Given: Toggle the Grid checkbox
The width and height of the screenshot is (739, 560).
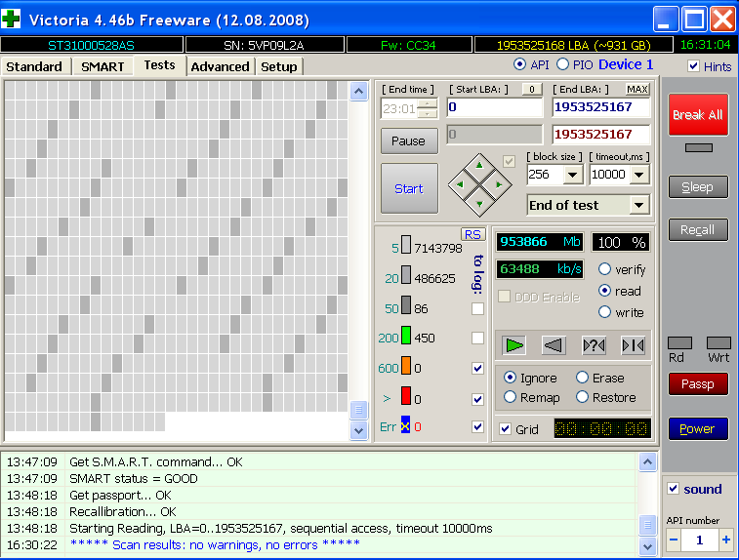Looking at the screenshot, I should (x=505, y=428).
